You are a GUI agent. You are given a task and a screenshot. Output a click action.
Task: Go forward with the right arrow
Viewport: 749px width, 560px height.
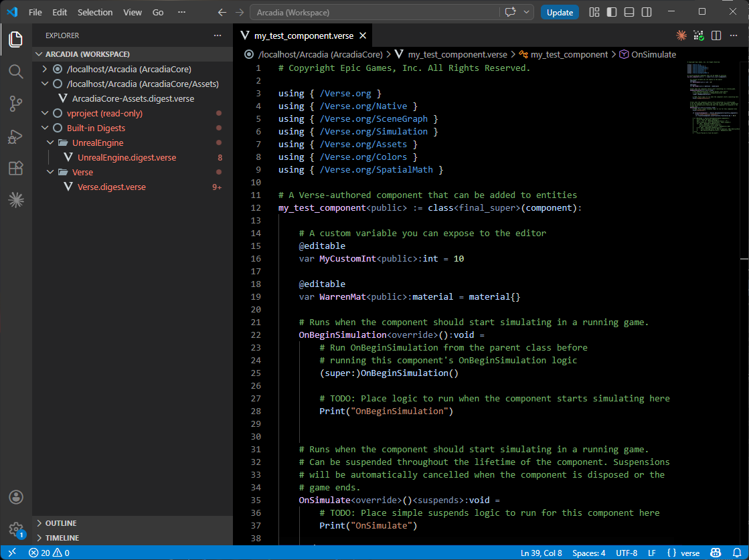click(x=240, y=13)
